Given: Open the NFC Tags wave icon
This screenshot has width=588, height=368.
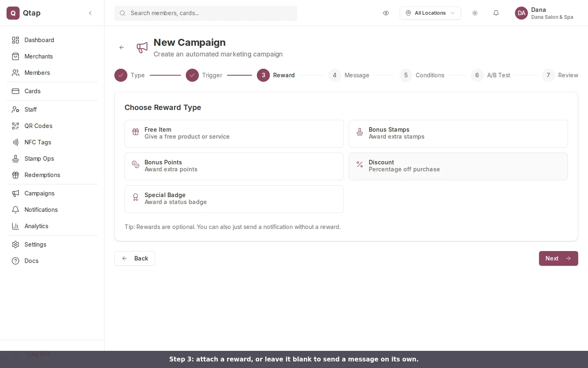Looking at the screenshot, I should (16, 142).
